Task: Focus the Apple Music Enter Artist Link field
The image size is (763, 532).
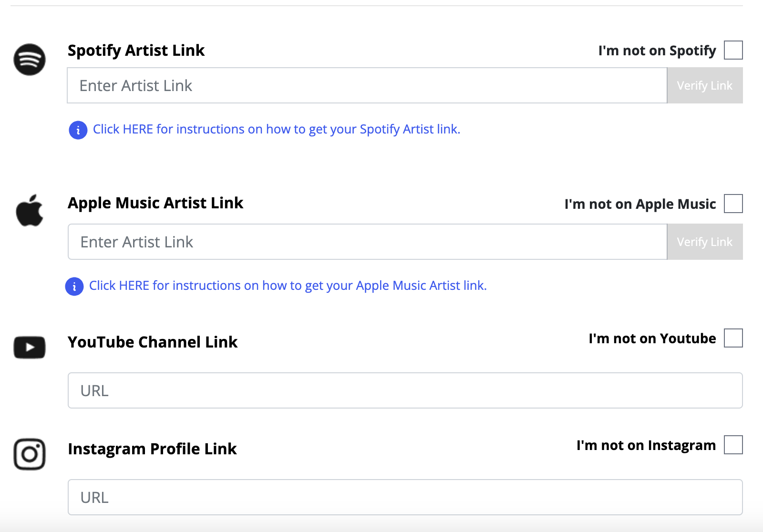Action: [x=368, y=242]
